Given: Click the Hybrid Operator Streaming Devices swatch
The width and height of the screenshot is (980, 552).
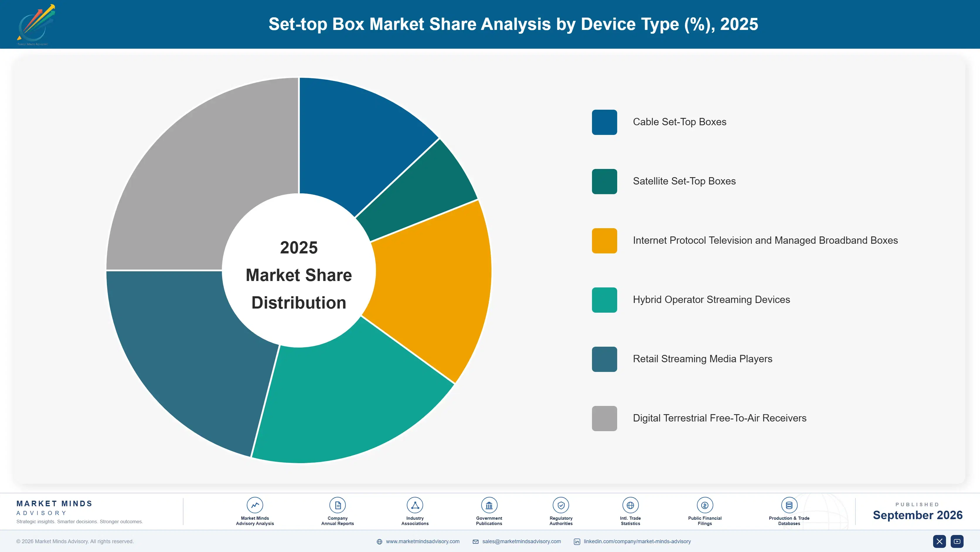Looking at the screenshot, I should click(x=605, y=300).
